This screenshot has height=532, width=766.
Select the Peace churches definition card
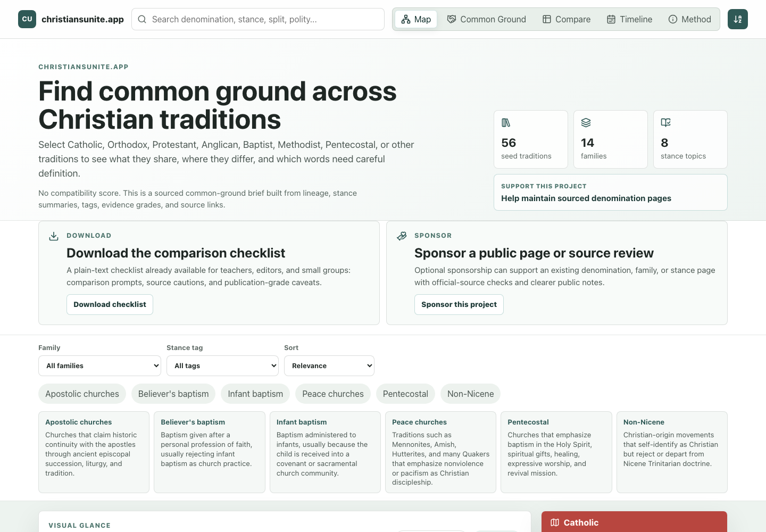(440, 452)
